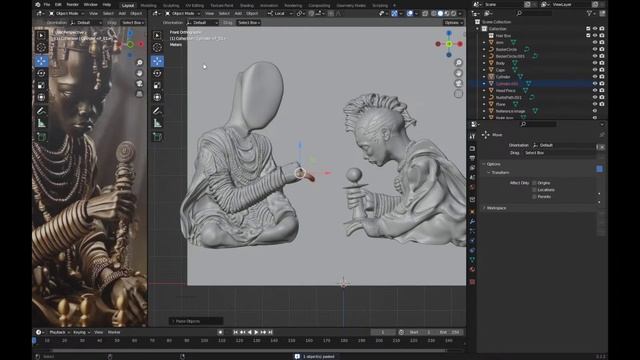The image size is (640, 360).
Task: Toggle camera view icon in the main viewport
Action: tap(458, 83)
